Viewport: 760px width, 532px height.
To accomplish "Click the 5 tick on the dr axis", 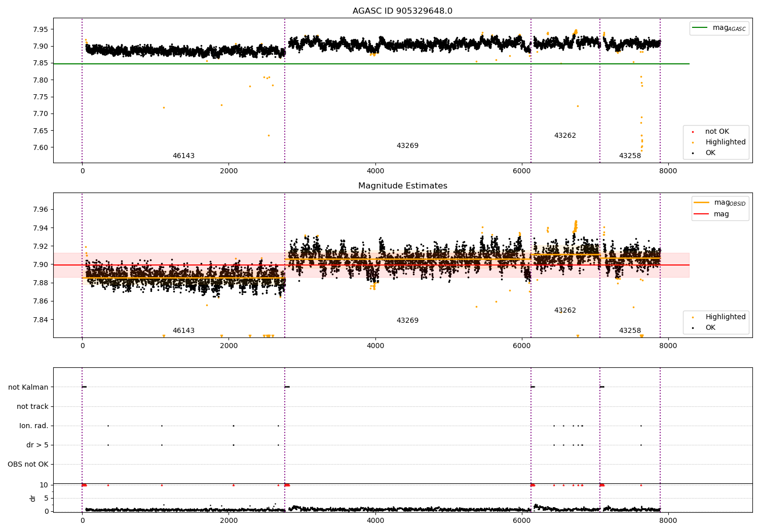I will click(46, 499).
